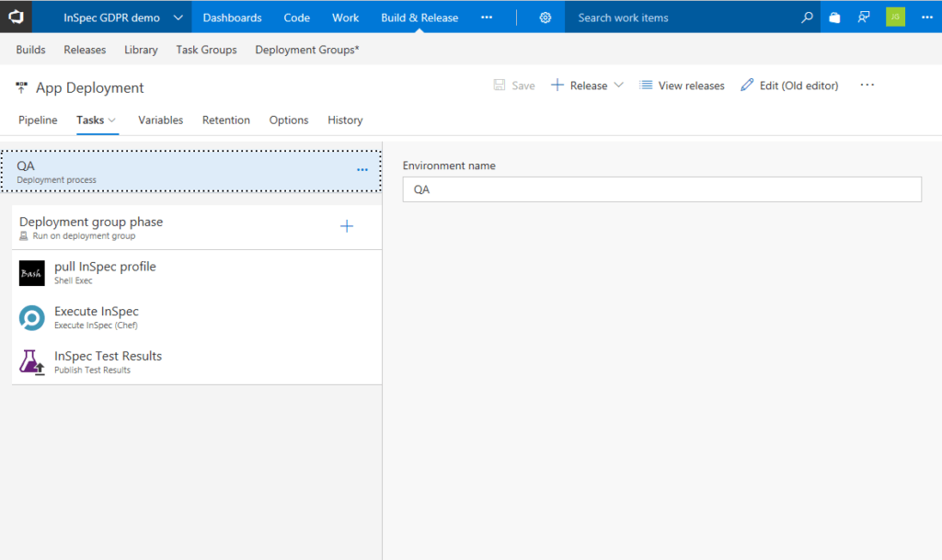Go to the Deployment Groups page
The image size is (942, 560).
(306, 50)
